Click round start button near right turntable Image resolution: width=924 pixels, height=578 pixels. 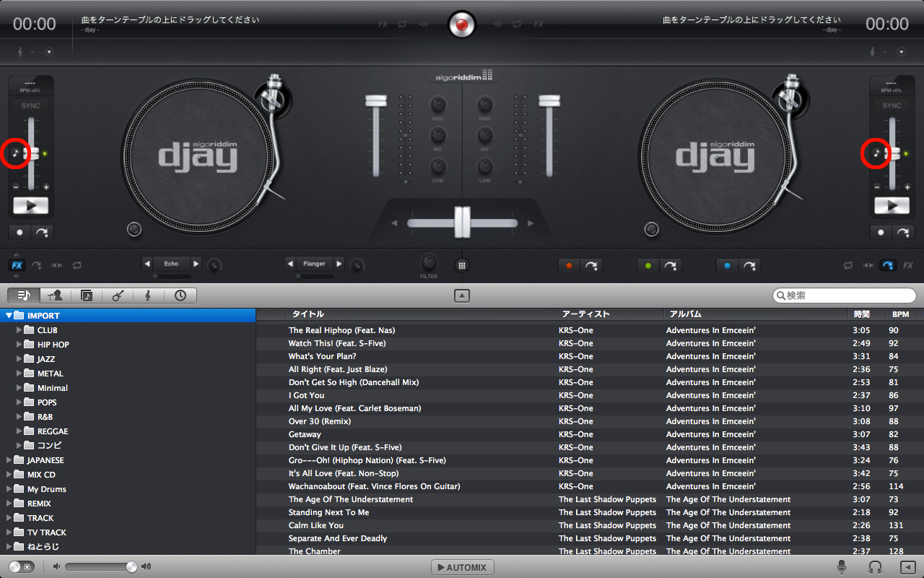(652, 230)
